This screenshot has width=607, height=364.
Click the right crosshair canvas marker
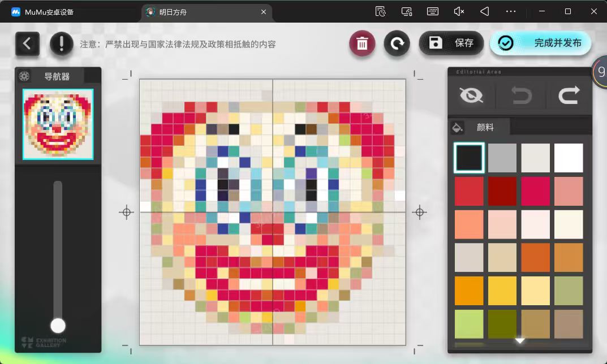coord(419,213)
